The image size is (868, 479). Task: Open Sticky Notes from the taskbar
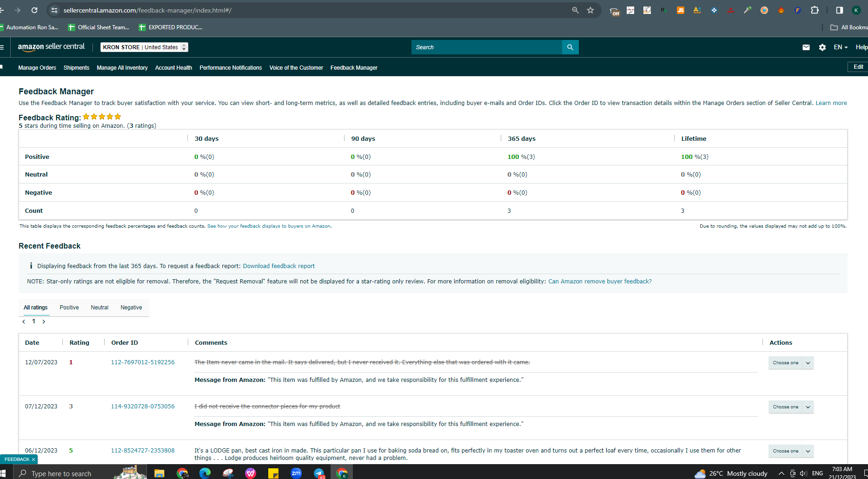tap(273, 473)
